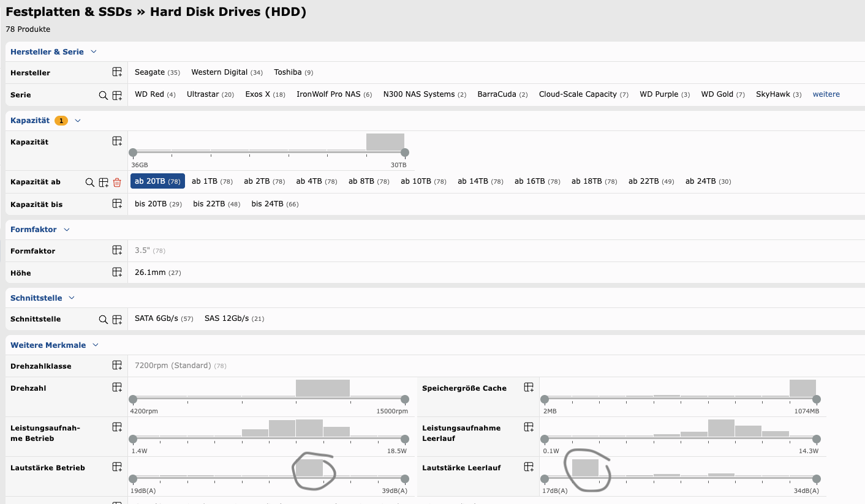Click table-add icon for Leistungsaufnahme Leerlauf
The height and width of the screenshot is (504, 865).
(529, 427)
